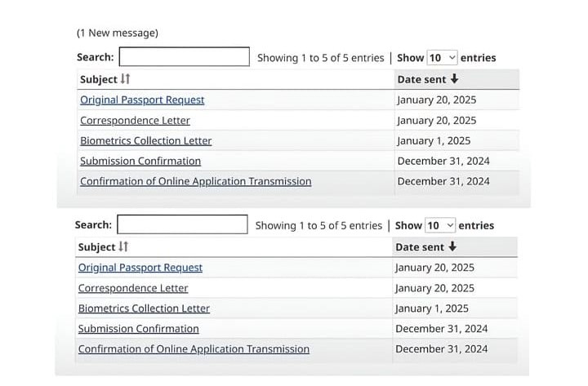
Task: Open Submission Confirmation in lower table
Action: (139, 329)
